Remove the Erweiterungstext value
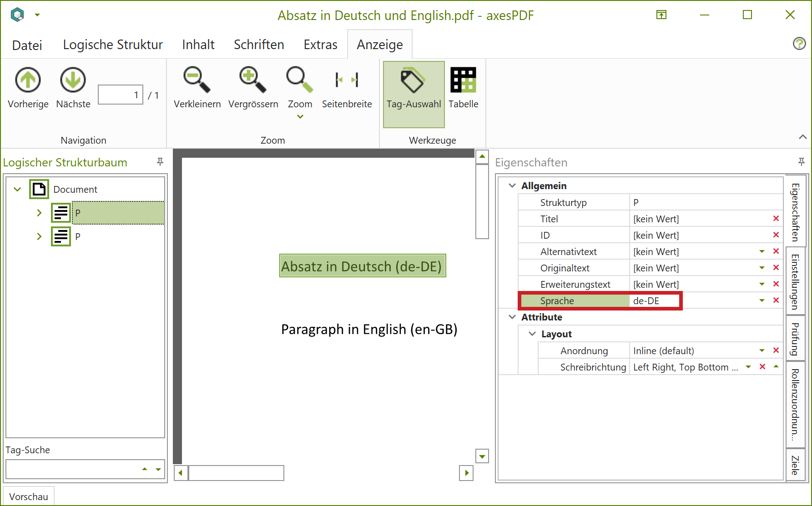Screen dimensions: 812x506 point(776,284)
